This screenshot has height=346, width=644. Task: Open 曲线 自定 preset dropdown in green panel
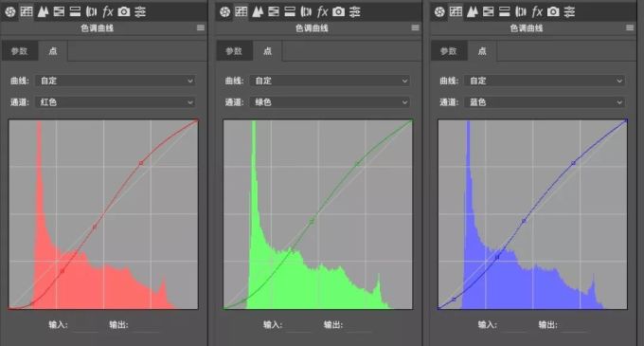[330, 81]
